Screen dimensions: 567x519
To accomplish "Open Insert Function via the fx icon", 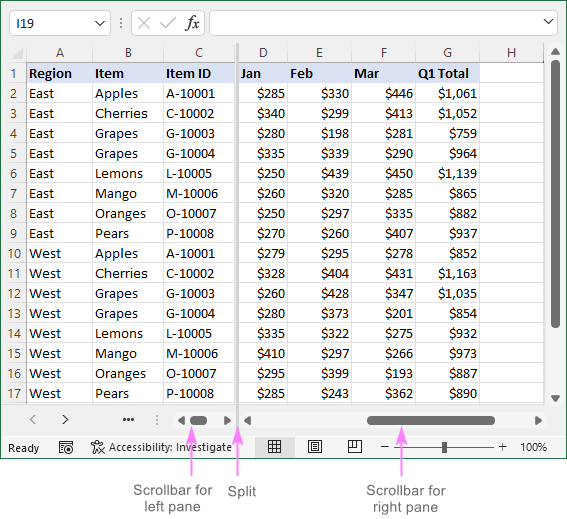I will [192, 24].
